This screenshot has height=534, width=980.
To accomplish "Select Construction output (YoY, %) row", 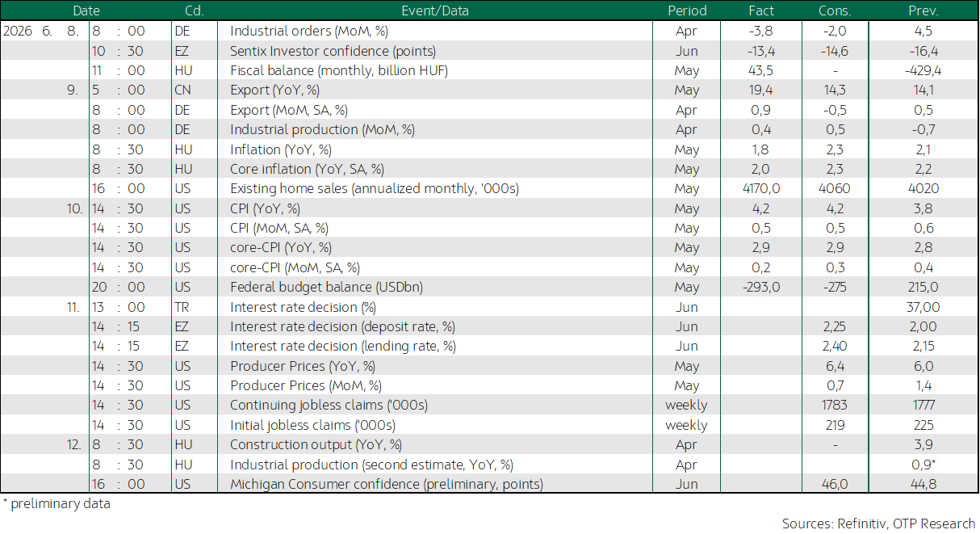I will (489, 444).
